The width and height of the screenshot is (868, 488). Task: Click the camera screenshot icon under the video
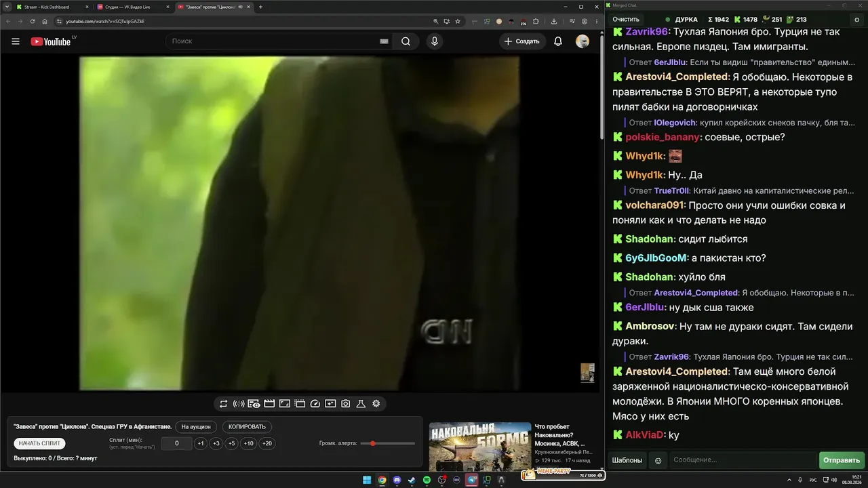click(x=346, y=404)
